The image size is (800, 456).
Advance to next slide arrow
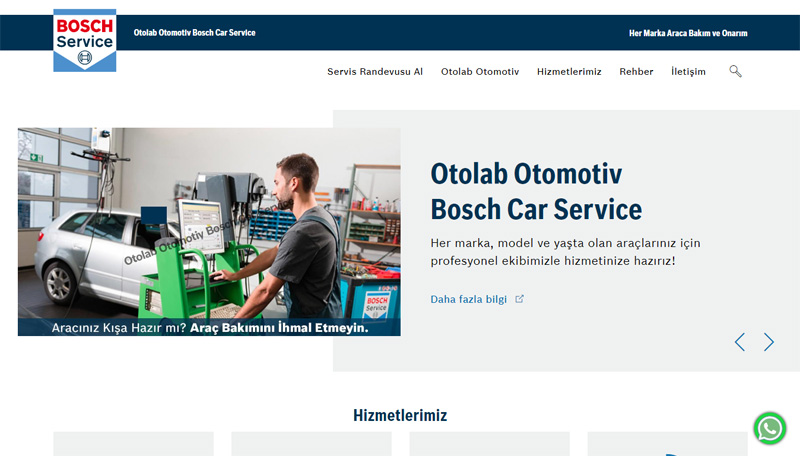(x=769, y=342)
